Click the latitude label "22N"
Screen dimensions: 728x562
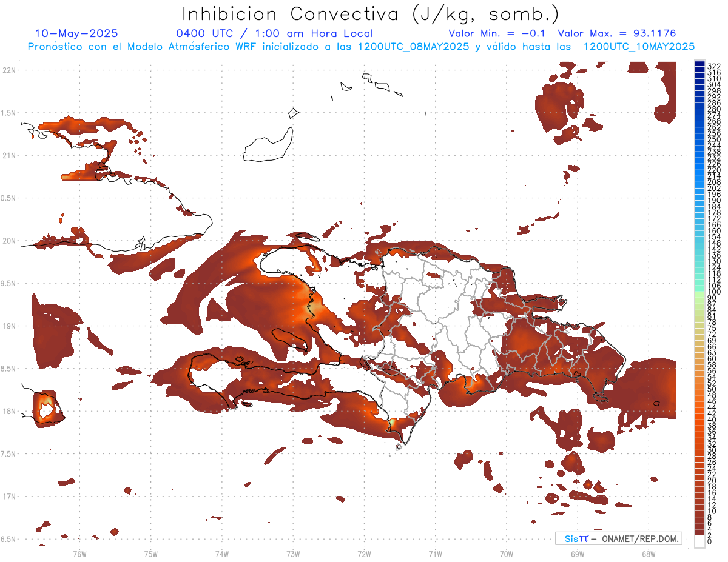pos(9,70)
